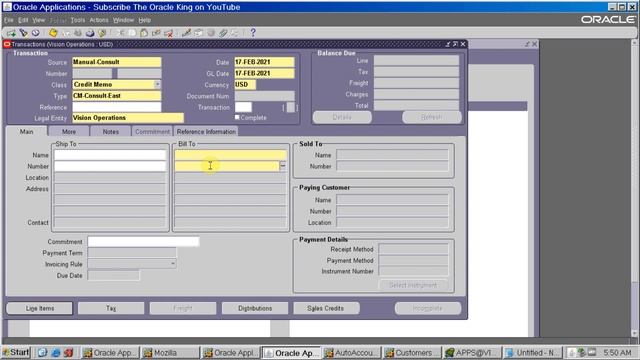Click the Select Instrument button
The height and width of the screenshot is (360, 640).
413,285
